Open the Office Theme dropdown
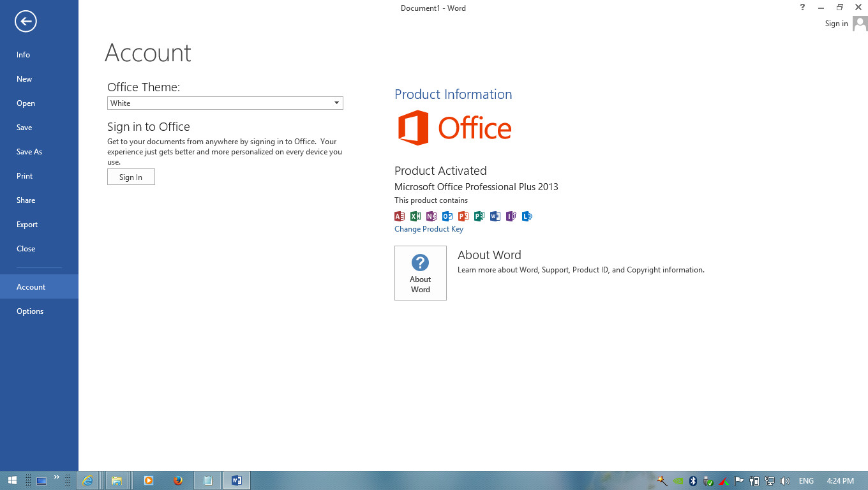 [x=225, y=103]
